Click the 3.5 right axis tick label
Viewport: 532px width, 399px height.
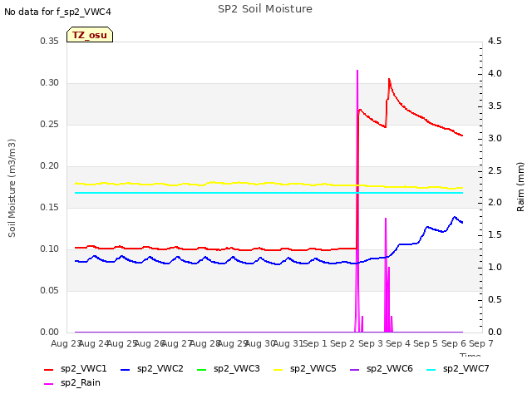click(x=495, y=106)
